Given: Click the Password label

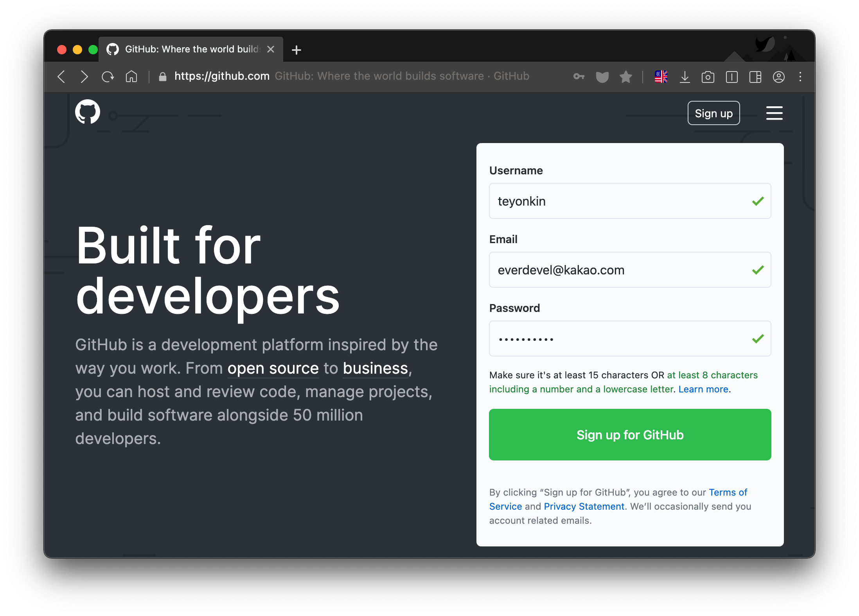Looking at the screenshot, I should [514, 308].
